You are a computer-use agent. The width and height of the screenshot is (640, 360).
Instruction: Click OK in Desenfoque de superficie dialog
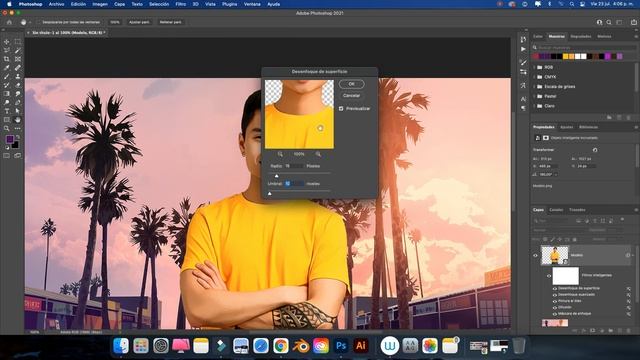click(x=351, y=84)
